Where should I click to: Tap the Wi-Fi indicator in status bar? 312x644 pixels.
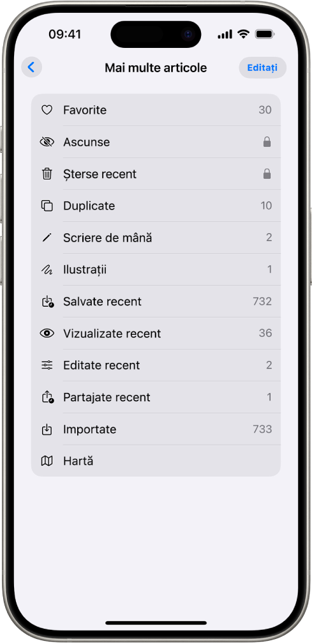(x=244, y=34)
